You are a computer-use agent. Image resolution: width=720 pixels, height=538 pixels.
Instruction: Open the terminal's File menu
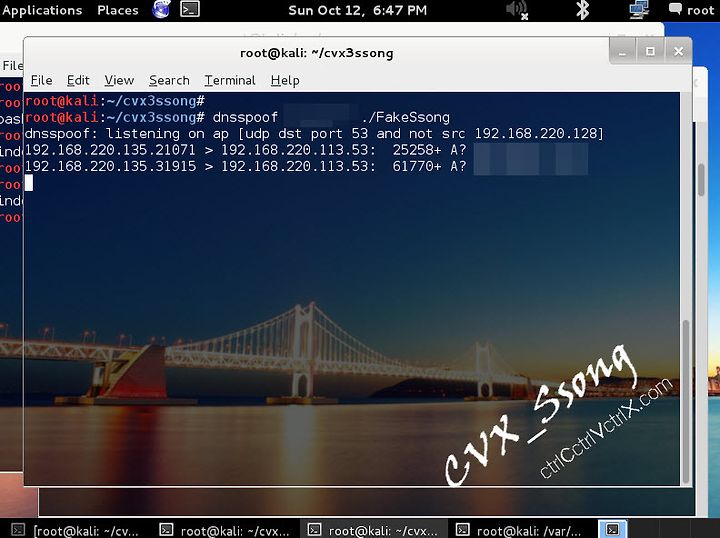41,80
